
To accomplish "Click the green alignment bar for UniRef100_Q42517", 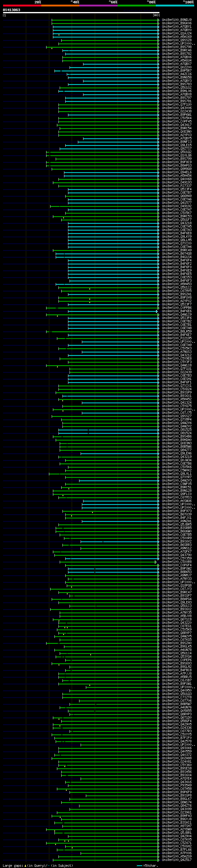I will 106,860.
